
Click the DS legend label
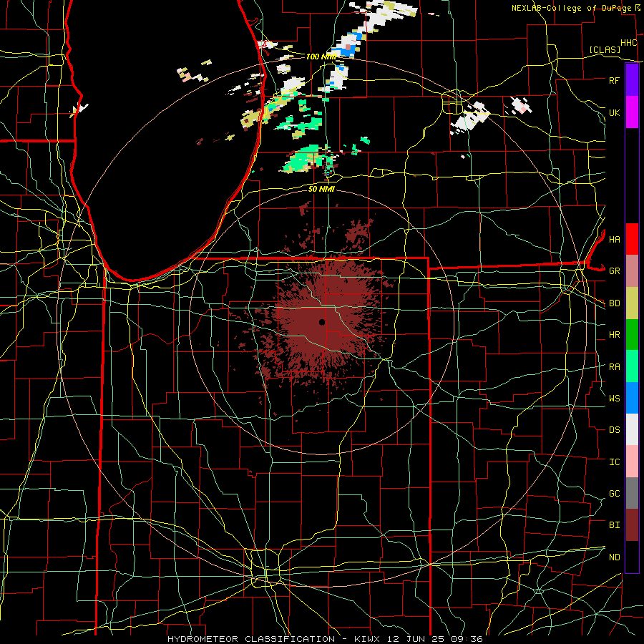tap(614, 430)
